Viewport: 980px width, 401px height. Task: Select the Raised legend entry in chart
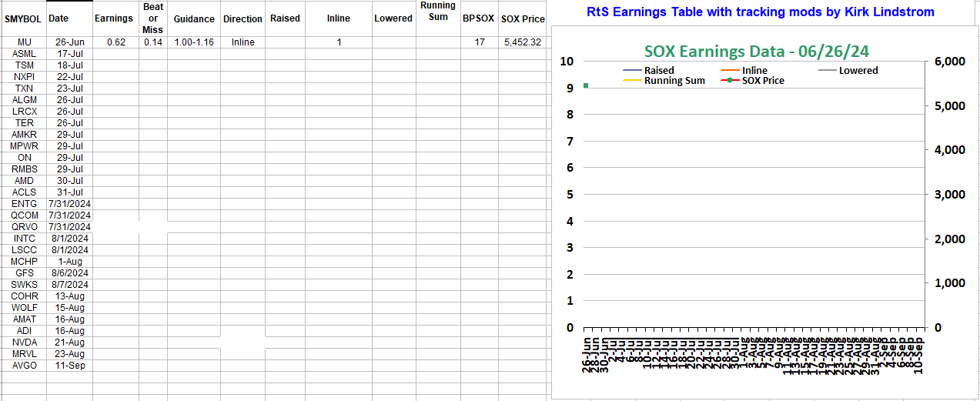click(658, 70)
